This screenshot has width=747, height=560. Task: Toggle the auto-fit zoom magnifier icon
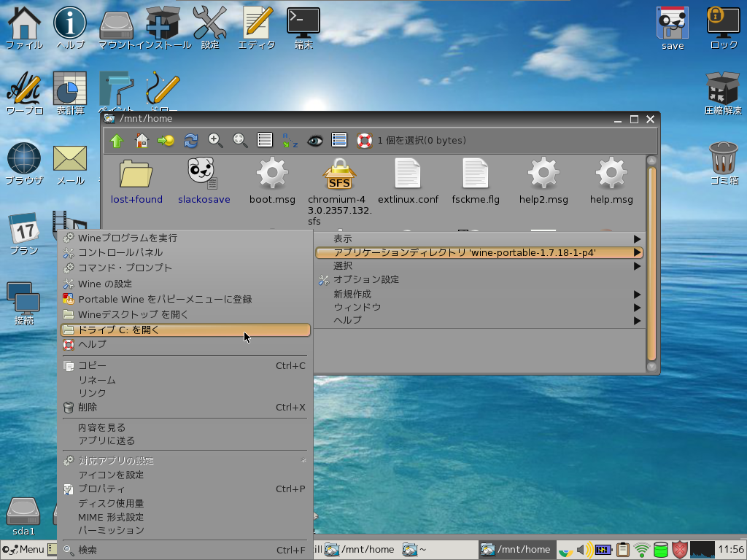coord(240,141)
